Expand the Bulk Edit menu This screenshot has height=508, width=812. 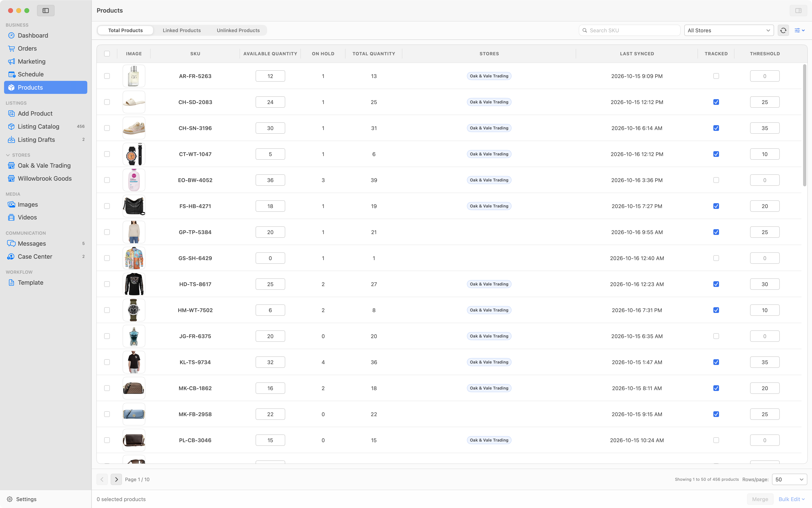click(x=791, y=499)
